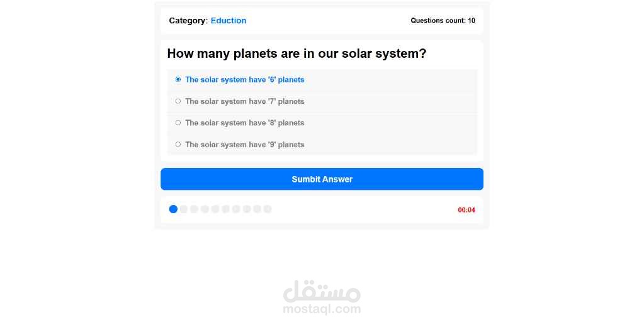Click the third progress dot

195,209
